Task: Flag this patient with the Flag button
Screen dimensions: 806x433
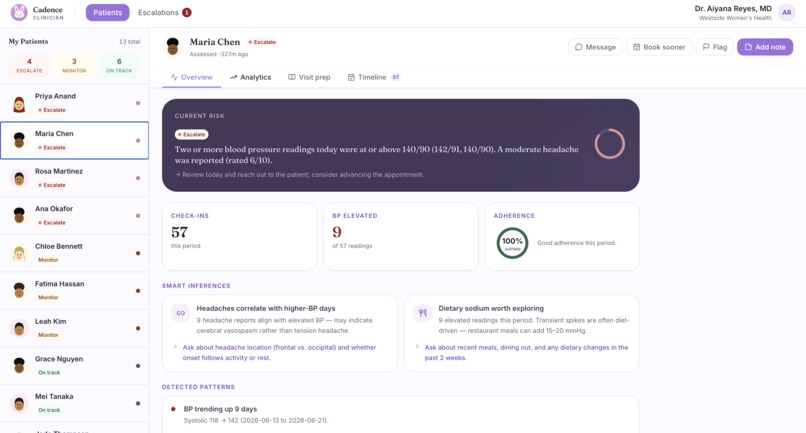Action: pos(715,47)
